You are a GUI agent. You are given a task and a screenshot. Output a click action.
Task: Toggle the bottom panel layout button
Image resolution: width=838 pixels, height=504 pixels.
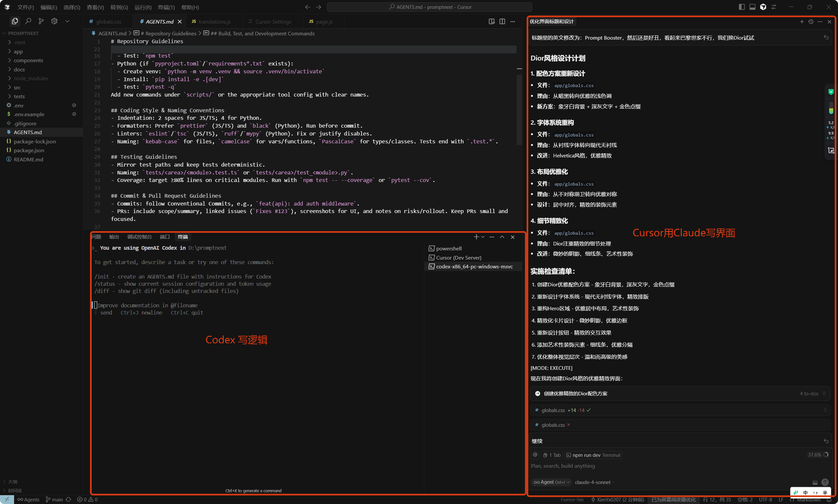click(753, 7)
